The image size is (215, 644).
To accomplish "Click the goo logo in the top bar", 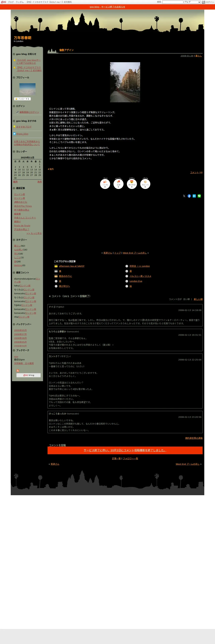I will coord(4,2).
